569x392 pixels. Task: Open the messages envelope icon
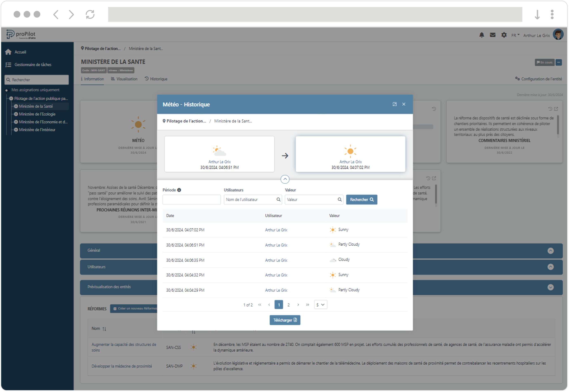(493, 35)
